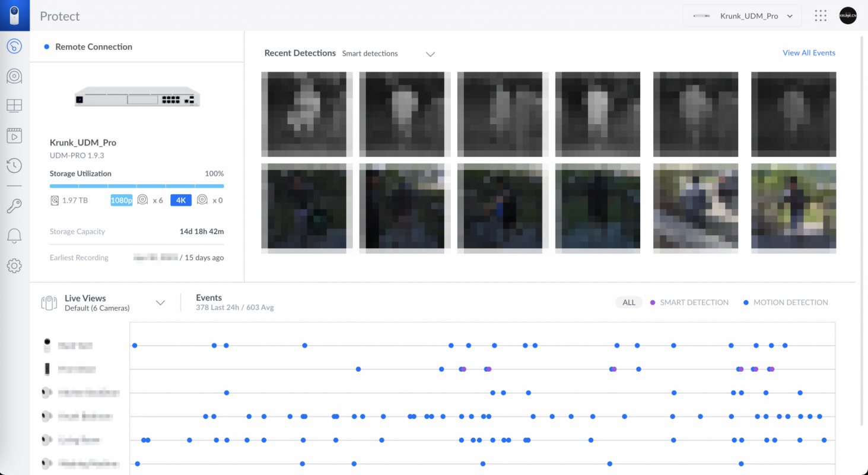This screenshot has width=868, height=475.
Task: Open the Krunk_UDM_Pro console selector dropdown
Action: point(742,16)
